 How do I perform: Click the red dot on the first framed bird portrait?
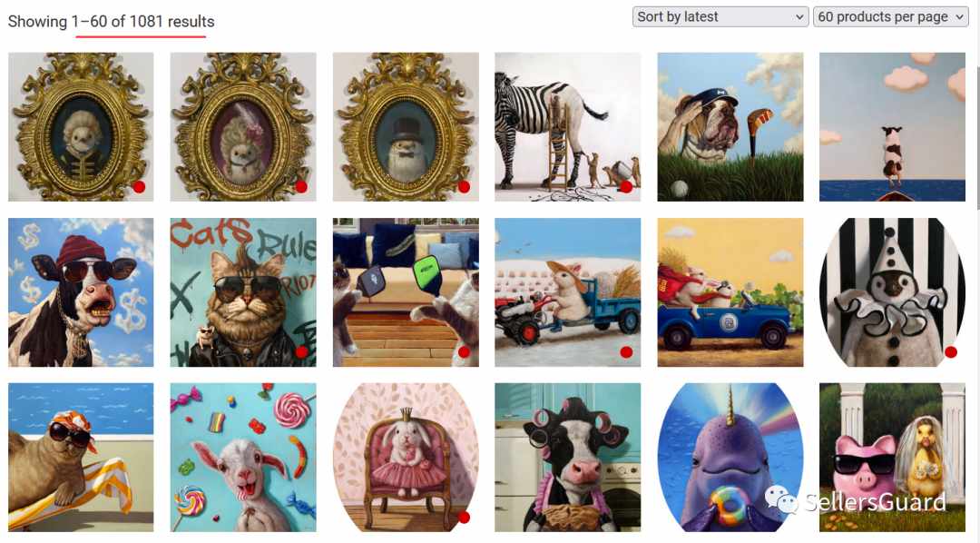(140, 186)
